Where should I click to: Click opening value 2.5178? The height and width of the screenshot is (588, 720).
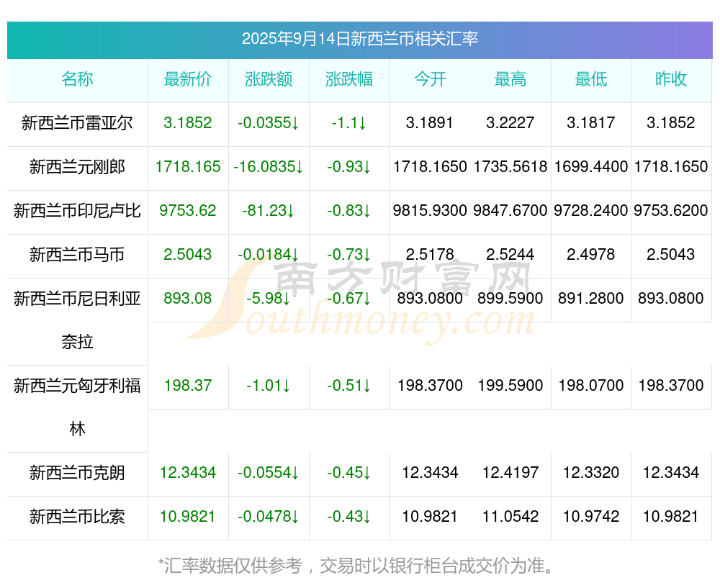(430, 254)
